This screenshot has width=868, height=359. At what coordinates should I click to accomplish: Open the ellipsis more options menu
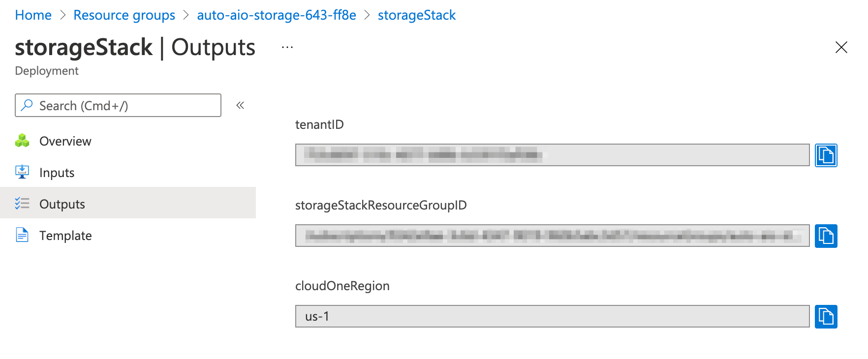pyautogui.click(x=287, y=48)
